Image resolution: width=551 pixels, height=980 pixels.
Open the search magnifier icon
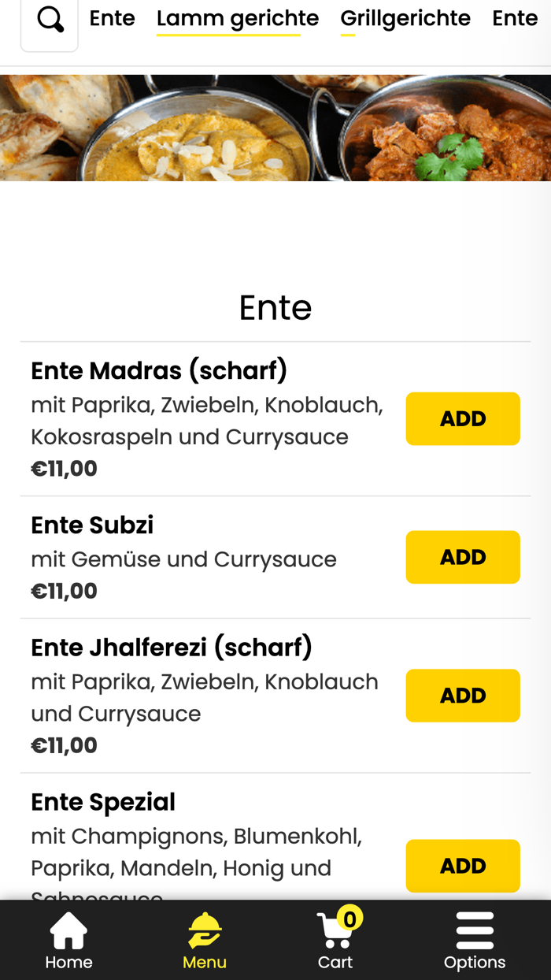50,20
